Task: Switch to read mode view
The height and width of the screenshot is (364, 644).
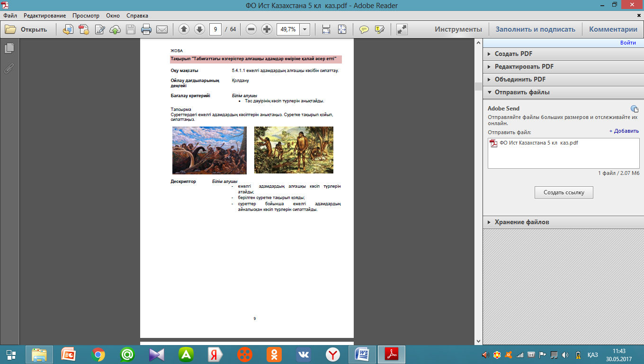Action: pyautogui.click(x=402, y=29)
